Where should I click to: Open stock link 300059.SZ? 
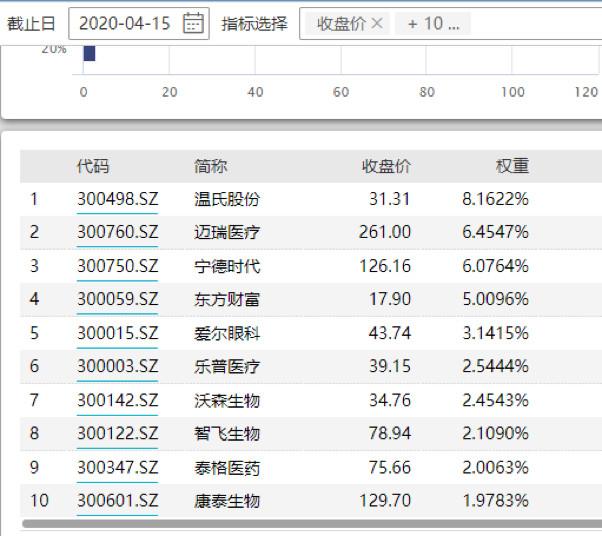(117, 299)
